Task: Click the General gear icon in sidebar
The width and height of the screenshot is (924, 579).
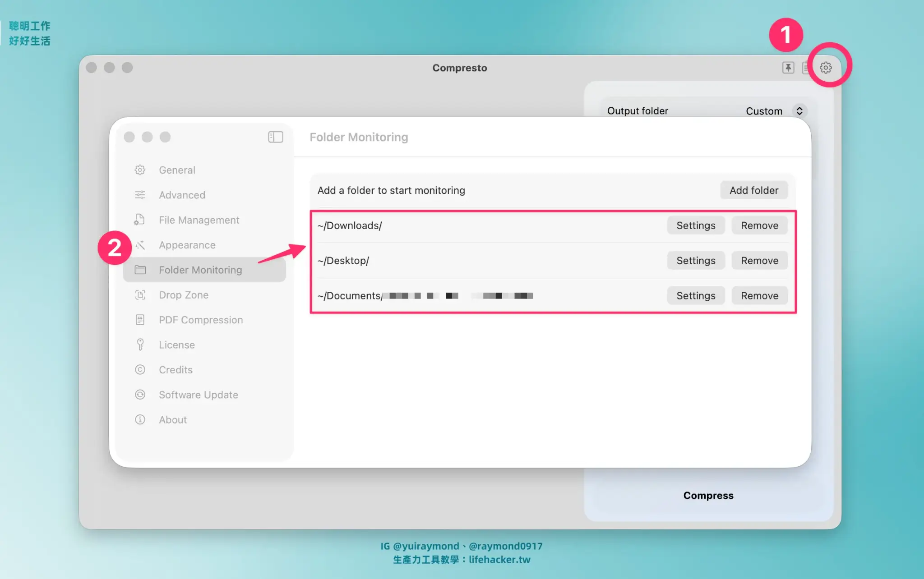Action: click(140, 170)
